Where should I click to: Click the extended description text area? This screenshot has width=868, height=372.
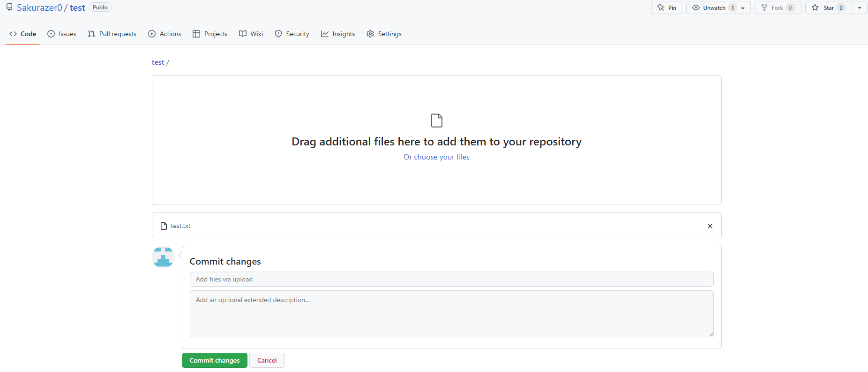(451, 313)
